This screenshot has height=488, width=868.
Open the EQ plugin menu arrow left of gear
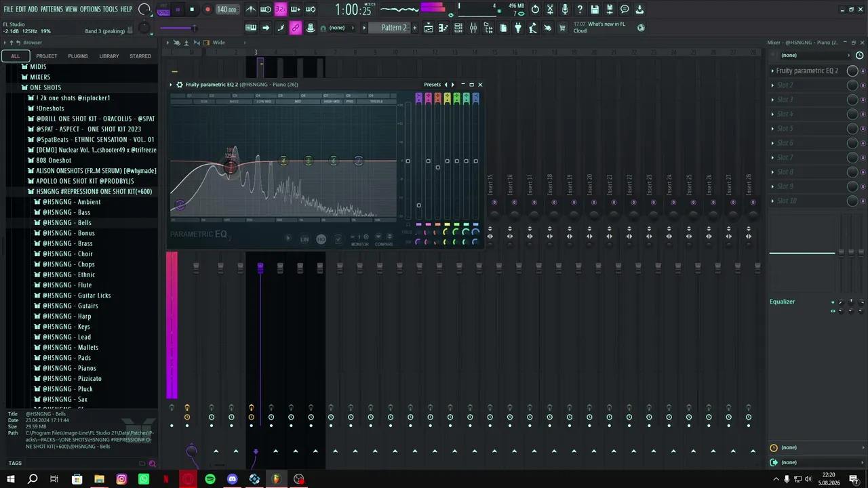pyautogui.click(x=172, y=85)
